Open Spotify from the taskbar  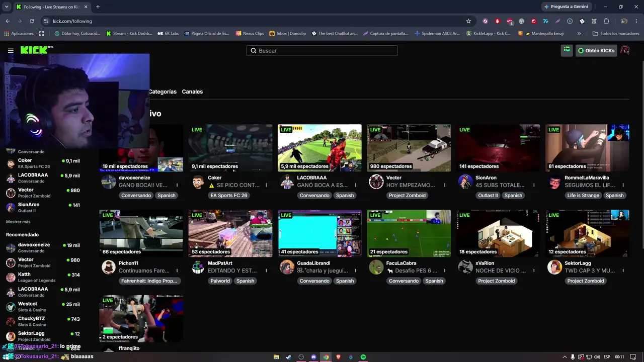pyautogui.click(x=363, y=357)
